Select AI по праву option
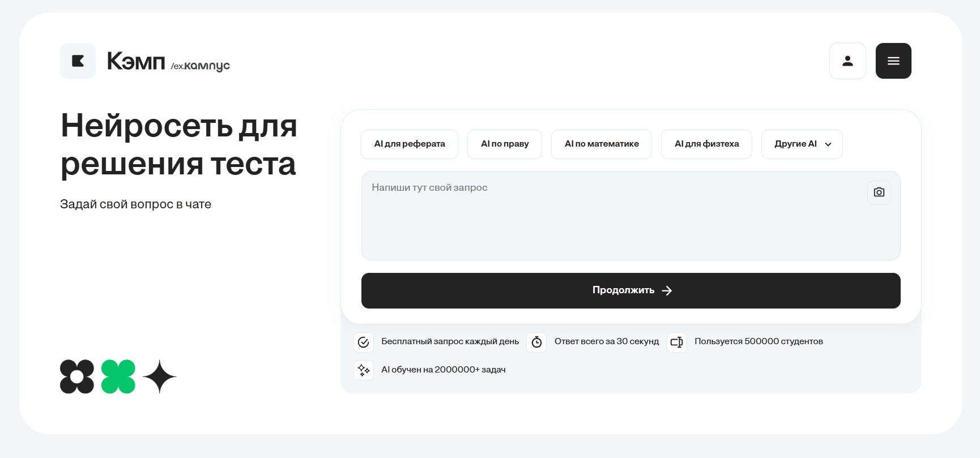 click(505, 144)
